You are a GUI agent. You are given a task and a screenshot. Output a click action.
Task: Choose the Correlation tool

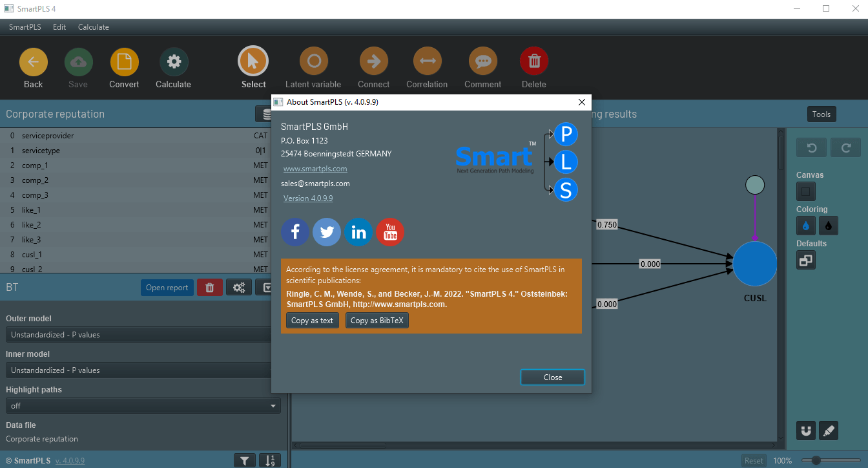point(427,61)
